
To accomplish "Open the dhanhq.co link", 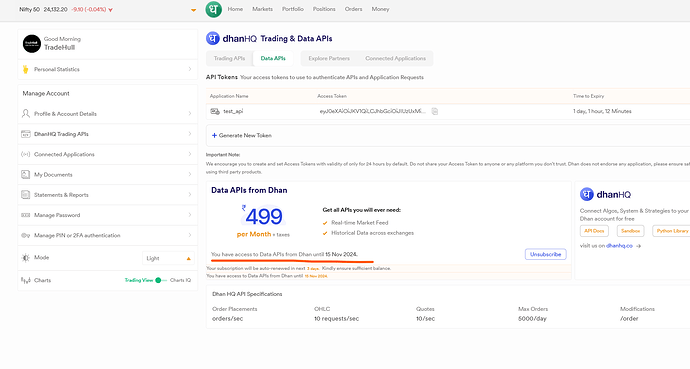I will click(x=619, y=246).
